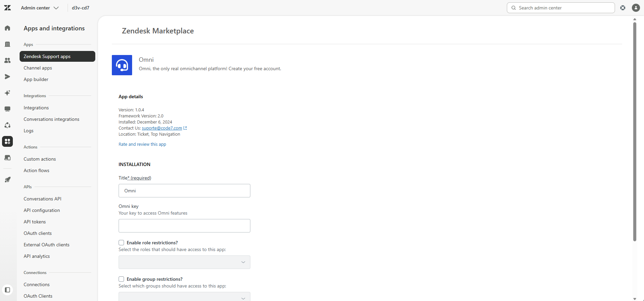Screen dimensions: 644x301
Task: Open OAuth clients under APIs
Action: click(x=38, y=233)
